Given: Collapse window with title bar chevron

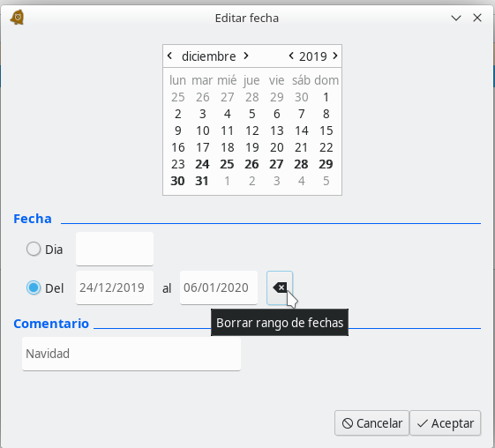Looking at the screenshot, I should pyautogui.click(x=456, y=18).
